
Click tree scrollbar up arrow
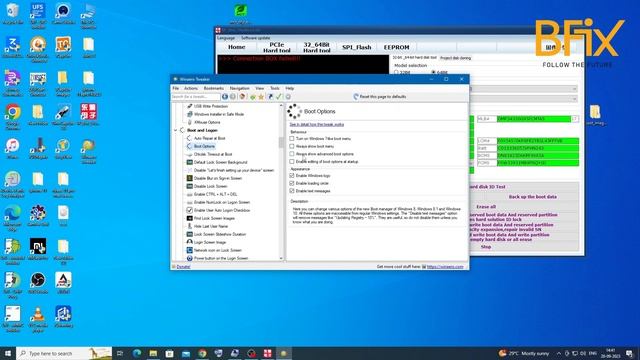tap(281, 106)
